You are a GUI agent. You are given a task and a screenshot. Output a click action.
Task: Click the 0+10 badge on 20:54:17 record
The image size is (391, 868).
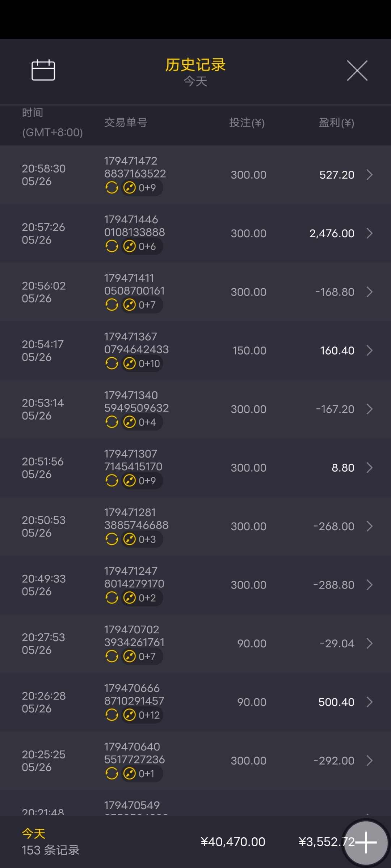tap(142, 363)
